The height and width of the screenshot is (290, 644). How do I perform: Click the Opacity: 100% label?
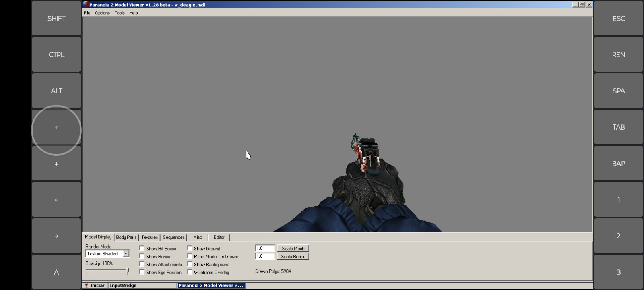point(99,263)
